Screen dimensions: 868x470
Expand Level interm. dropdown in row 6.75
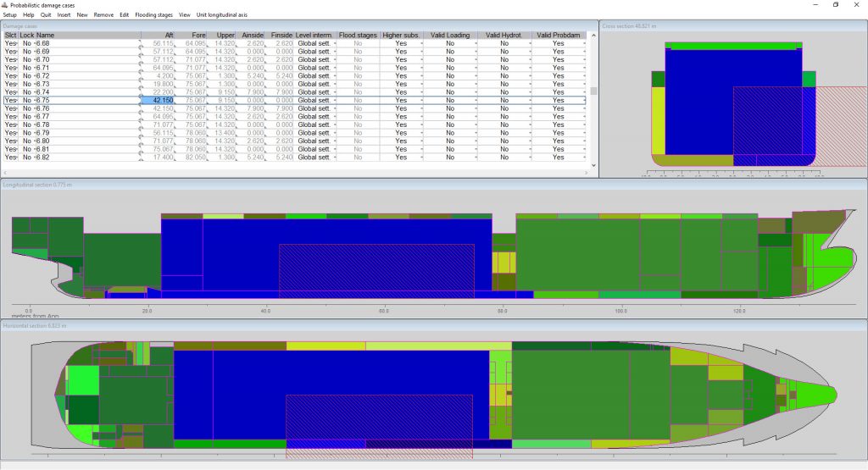(x=335, y=100)
